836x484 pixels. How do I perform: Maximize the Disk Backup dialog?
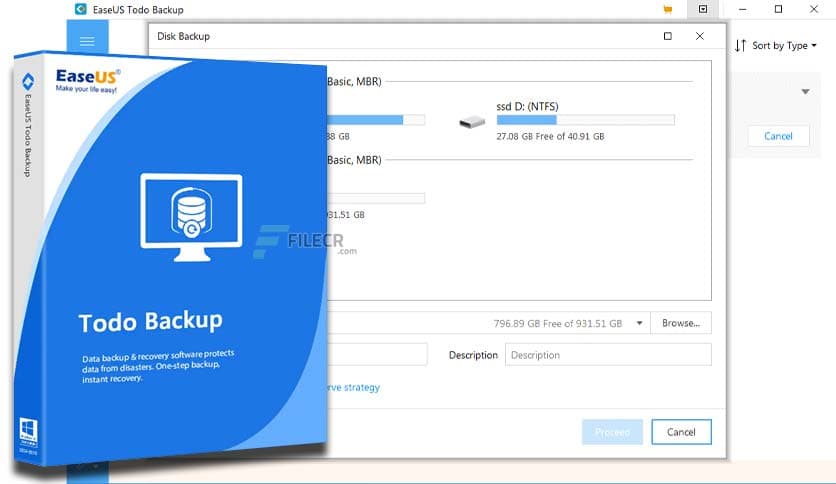click(x=668, y=36)
